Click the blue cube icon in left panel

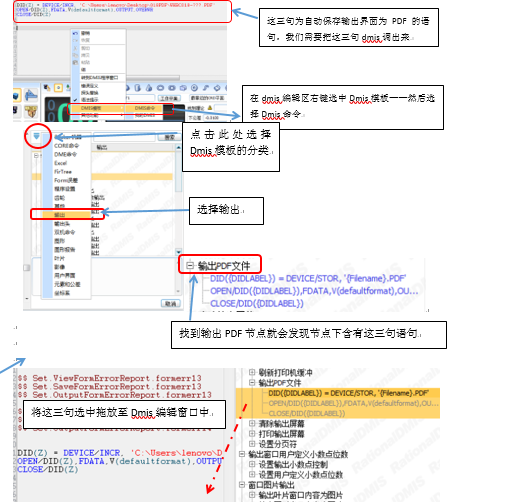pos(17,95)
